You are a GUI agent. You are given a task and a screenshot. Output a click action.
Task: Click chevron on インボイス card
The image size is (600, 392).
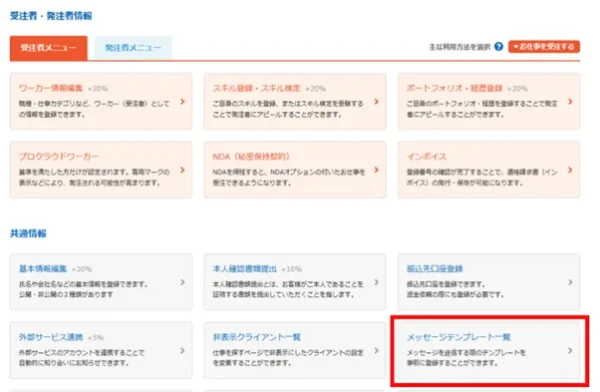coord(570,170)
